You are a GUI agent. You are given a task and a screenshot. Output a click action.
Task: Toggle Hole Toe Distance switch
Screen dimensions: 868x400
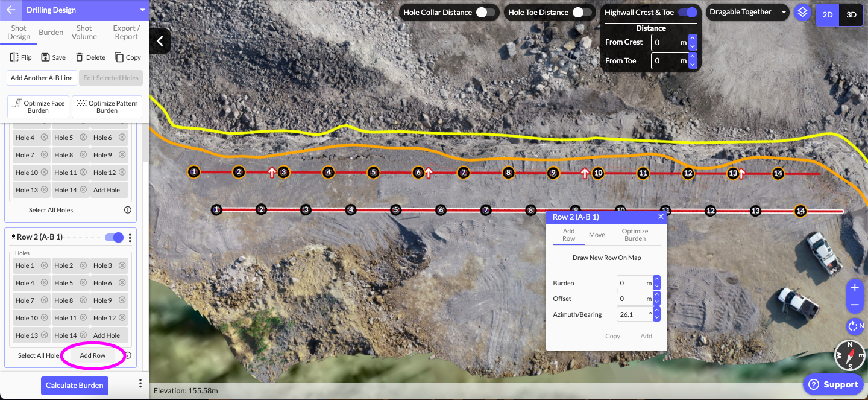[582, 13]
